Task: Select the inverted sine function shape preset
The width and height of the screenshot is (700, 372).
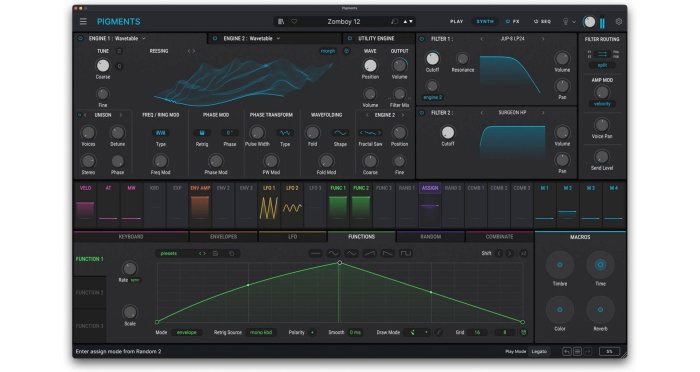Action: click(351, 253)
